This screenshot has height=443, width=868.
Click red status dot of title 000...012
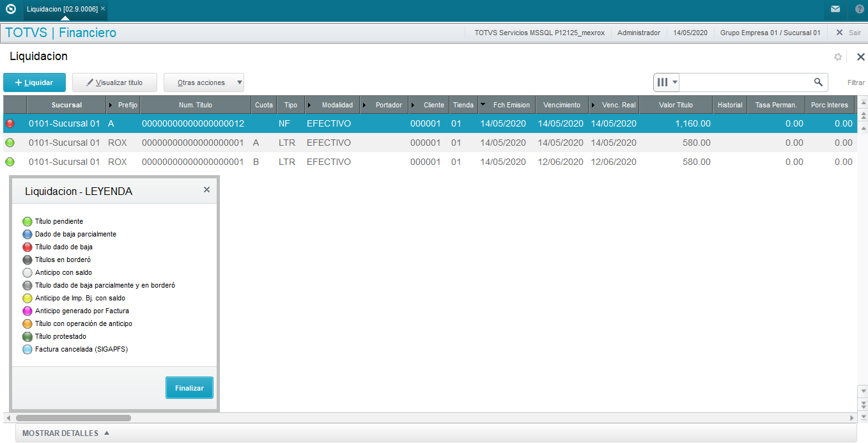(10, 123)
